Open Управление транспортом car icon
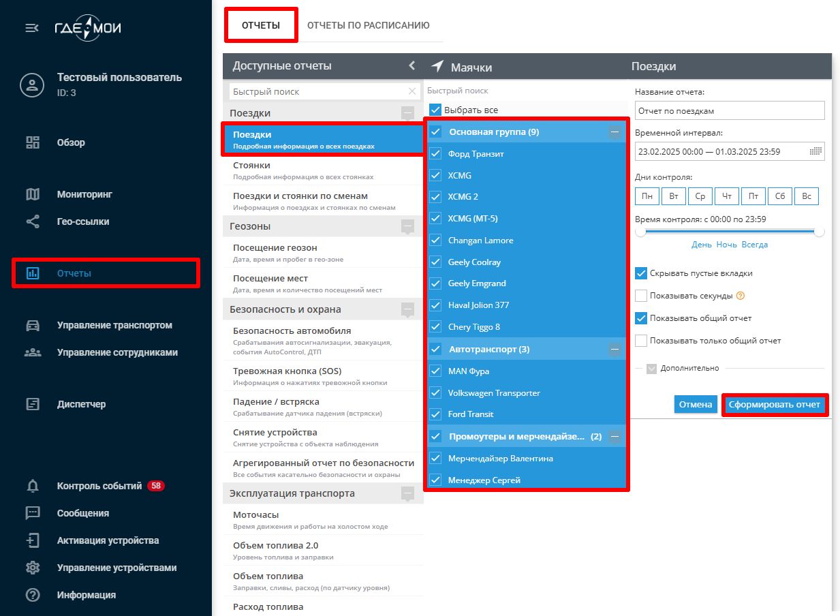The height and width of the screenshot is (616, 840). click(32, 325)
